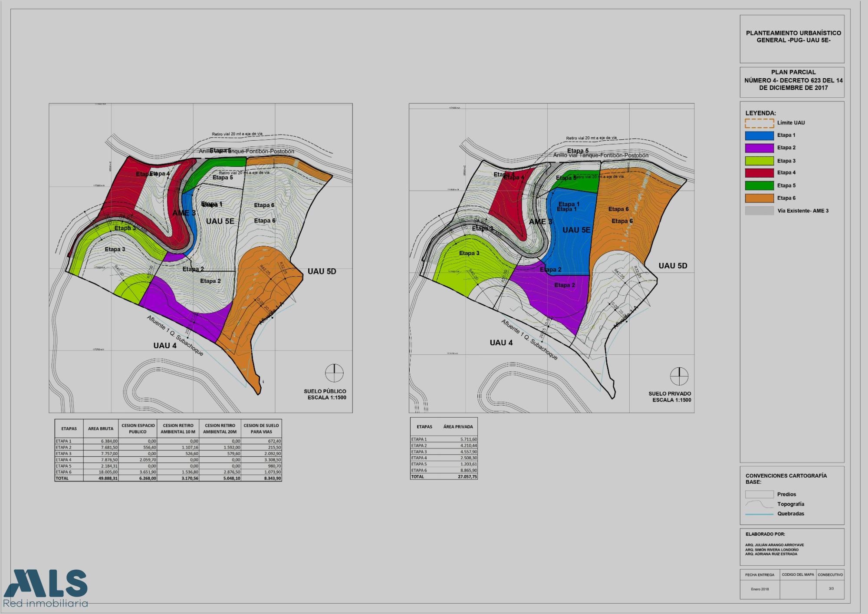Click the CESION DE SUELO PARA VIAS header
The width and height of the screenshot is (868, 614).
pyautogui.click(x=261, y=429)
